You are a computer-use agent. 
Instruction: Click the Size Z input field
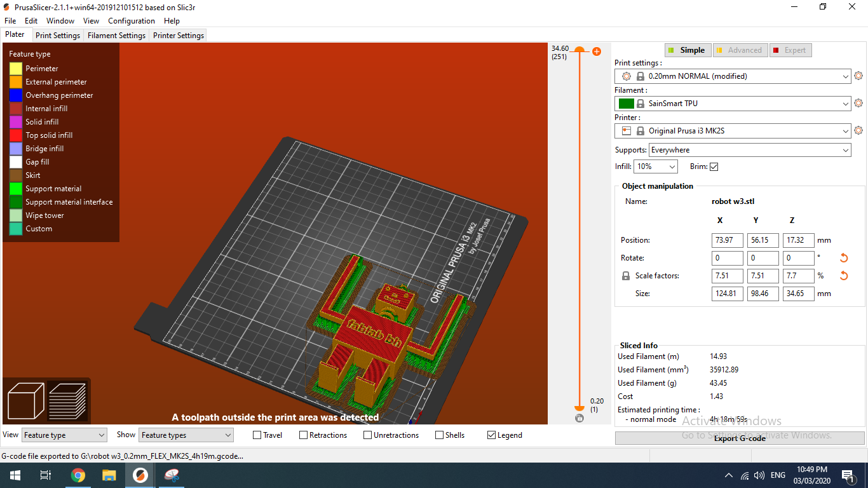coord(799,294)
